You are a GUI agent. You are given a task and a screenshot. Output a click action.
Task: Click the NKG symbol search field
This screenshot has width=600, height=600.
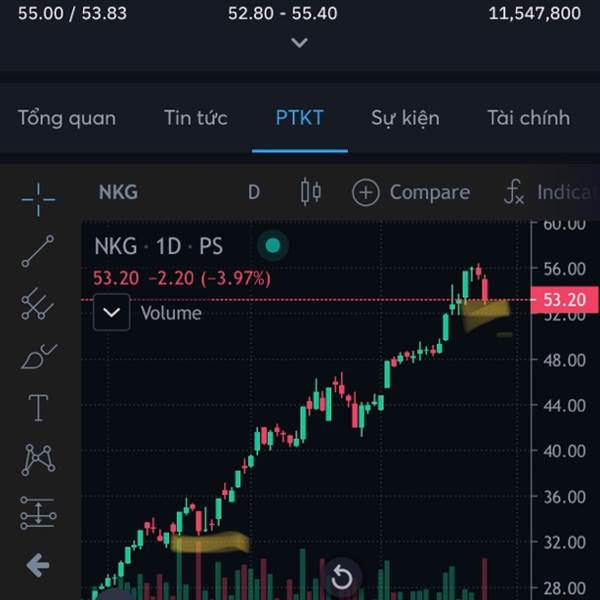pyautogui.click(x=118, y=192)
